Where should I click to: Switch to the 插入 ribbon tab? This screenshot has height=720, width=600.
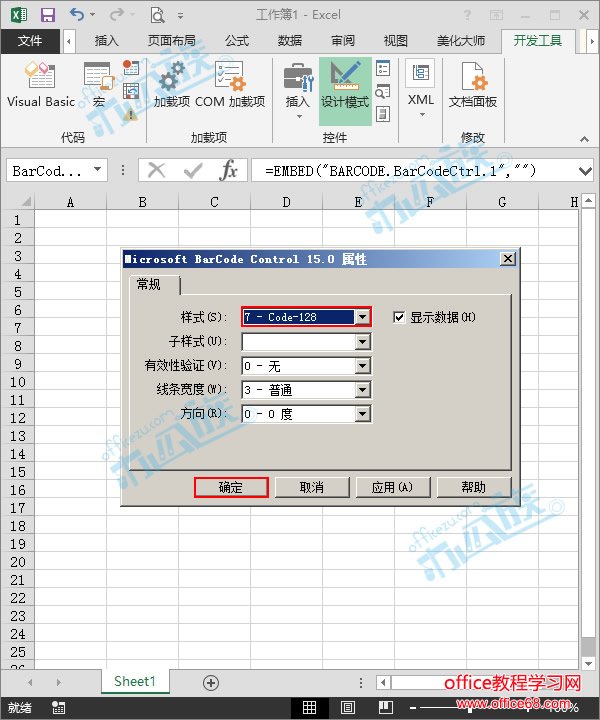(x=107, y=41)
